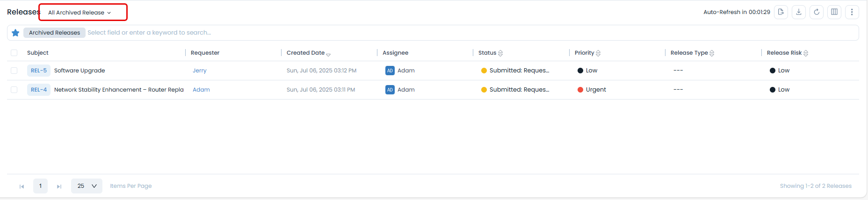Image resolution: width=868 pixels, height=200 pixels.
Task: Click the blue star saved-search icon
Action: (x=15, y=33)
